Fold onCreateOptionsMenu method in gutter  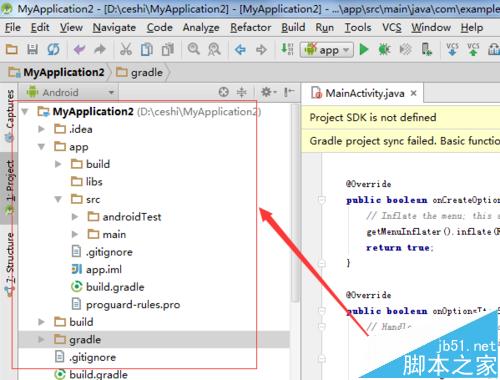click(322, 200)
